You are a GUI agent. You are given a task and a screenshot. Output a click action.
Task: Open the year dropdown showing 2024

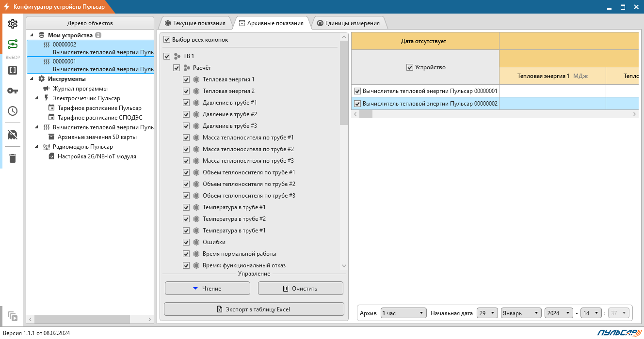[x=559, y=313]
